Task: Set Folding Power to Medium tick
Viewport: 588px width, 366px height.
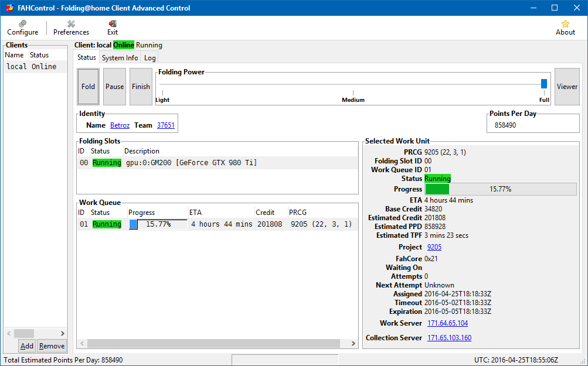Action: (x=354, y=92)
